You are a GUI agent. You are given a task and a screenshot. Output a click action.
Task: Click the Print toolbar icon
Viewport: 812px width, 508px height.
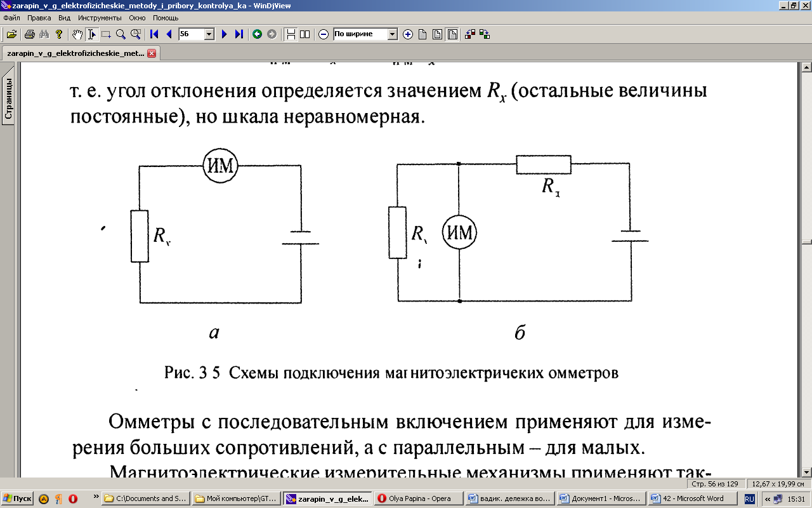(x=29, y=34)
